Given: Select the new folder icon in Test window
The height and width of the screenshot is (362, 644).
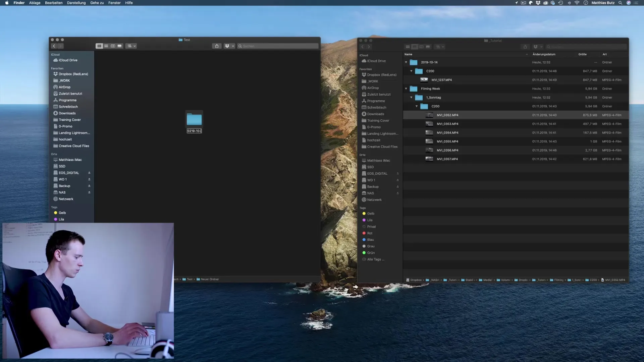Looking at the screenshot, I should (194, 119).
